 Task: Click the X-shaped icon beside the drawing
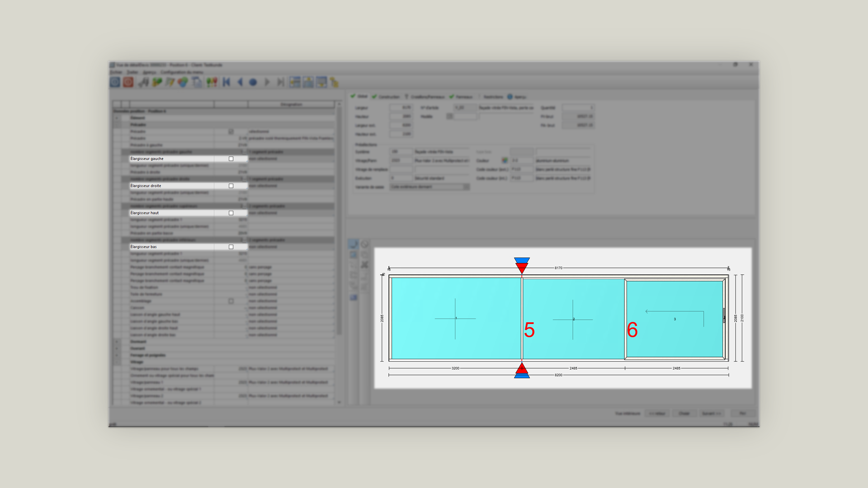coord(364,265)
